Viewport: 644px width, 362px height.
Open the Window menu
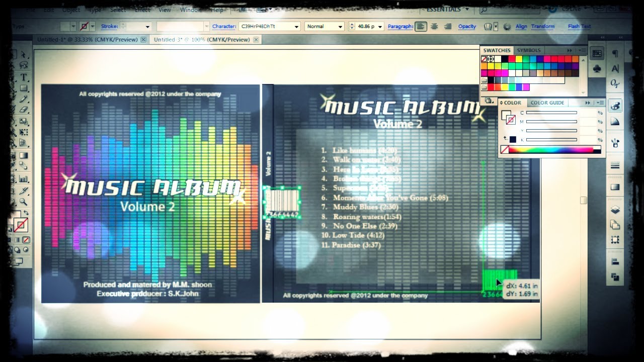pyautogui.click(x=191, y=10)
